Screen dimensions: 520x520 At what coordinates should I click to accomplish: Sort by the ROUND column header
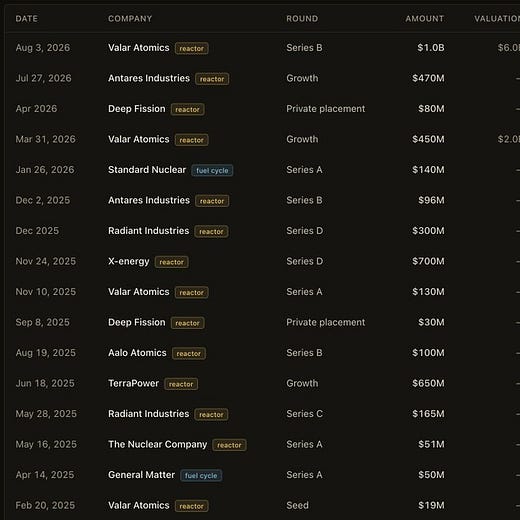pyautogui.click(x=302, y=19)
